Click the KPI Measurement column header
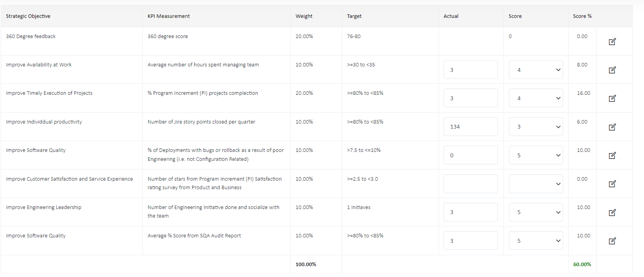Screen dimensions: 644x277 coord(168,16)
